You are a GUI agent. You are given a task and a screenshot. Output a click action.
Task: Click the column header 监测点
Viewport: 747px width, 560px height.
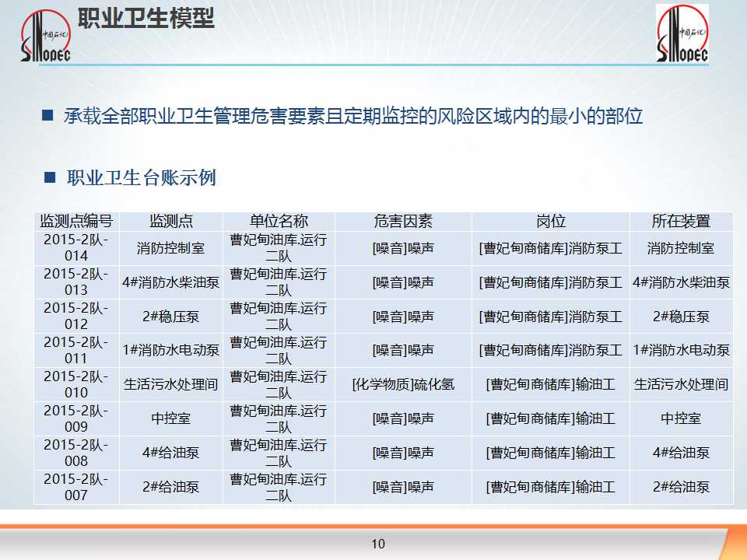[x=171, y=221]
